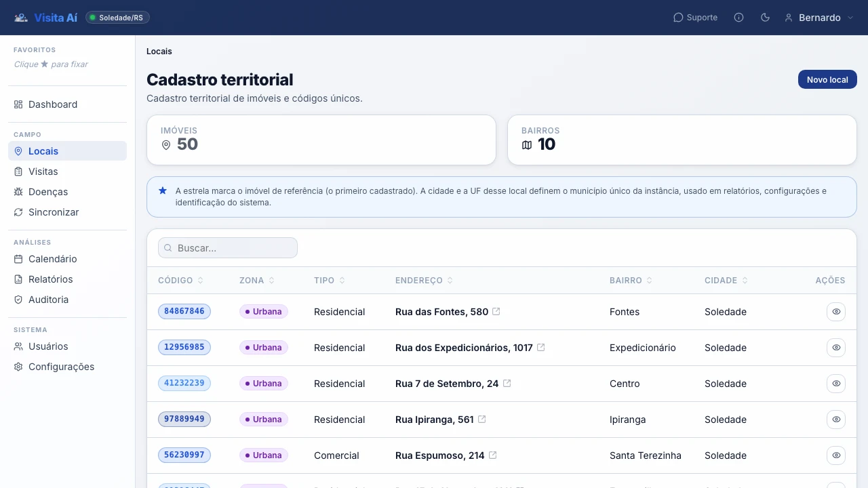Open external link for Rua 7 de Setembro, 24
Image resolution: width=868 pixels, height=488 pixels.
click(507, 384)
